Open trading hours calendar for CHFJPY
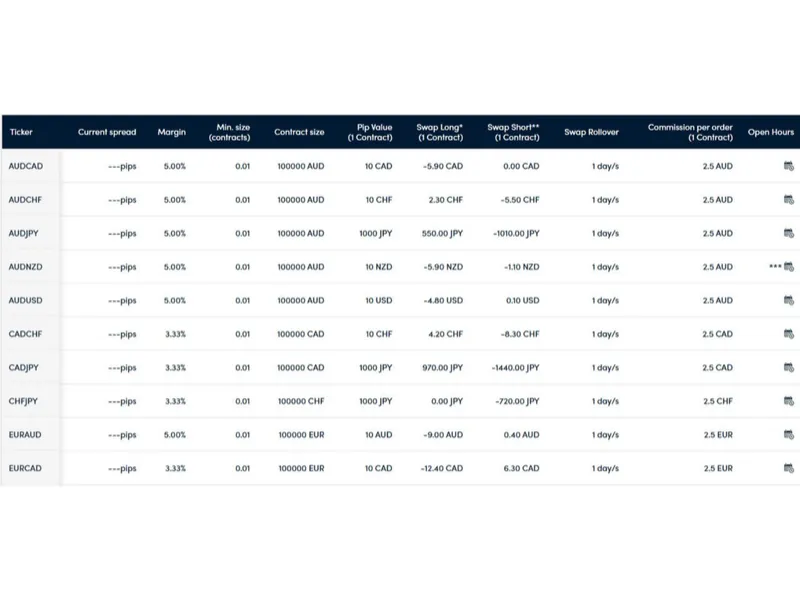This screenshot has height=600, width=800. [789, 401]
